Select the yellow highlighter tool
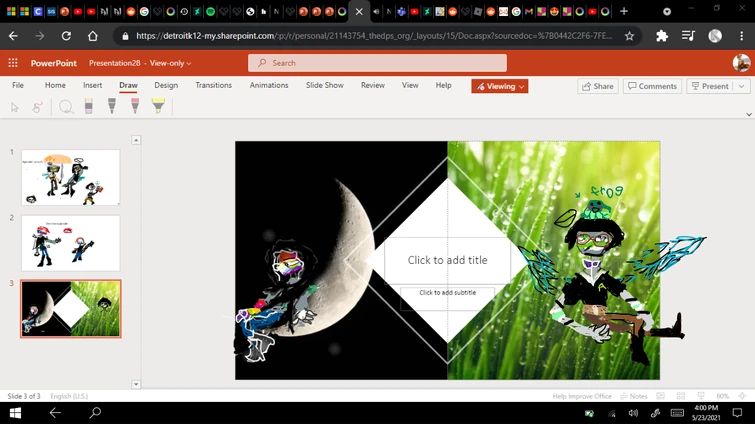Viewport: 755px width, 424px height. 158,106
